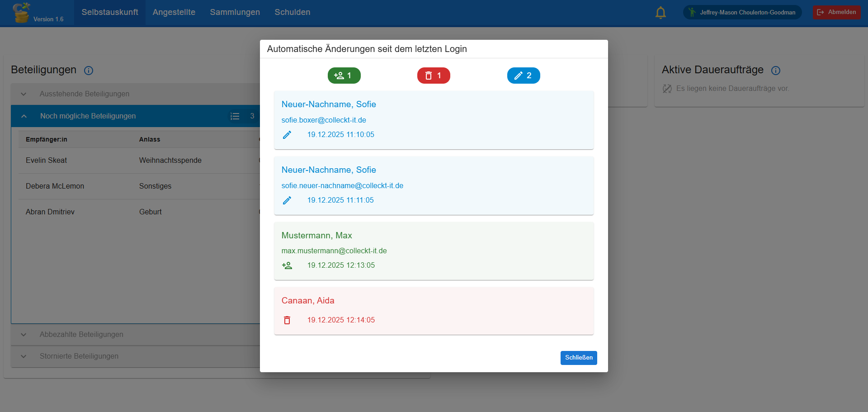Click pencil icon beside 19.12.2025 11:10:05
This screenshot has width=868, height=412.
(287, 135)
